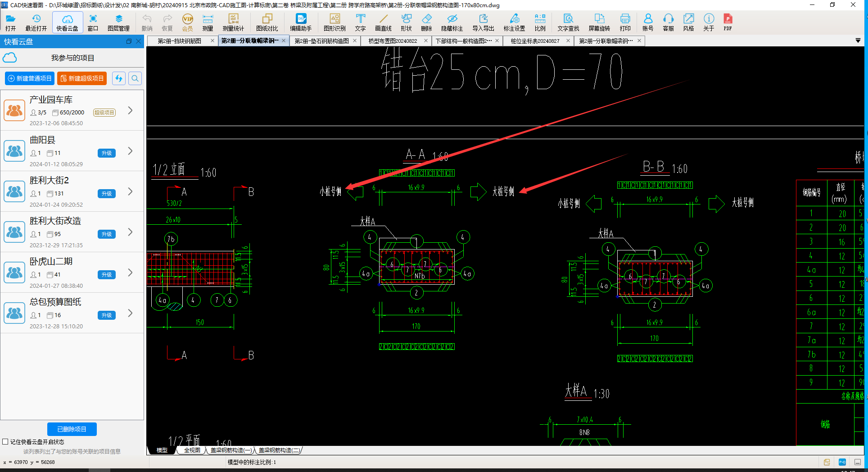Screen dimensions: 868x472
Task: Open the document tabs overflow dropdown arrow
Action: pyautogui.click(x=858, y=41)
